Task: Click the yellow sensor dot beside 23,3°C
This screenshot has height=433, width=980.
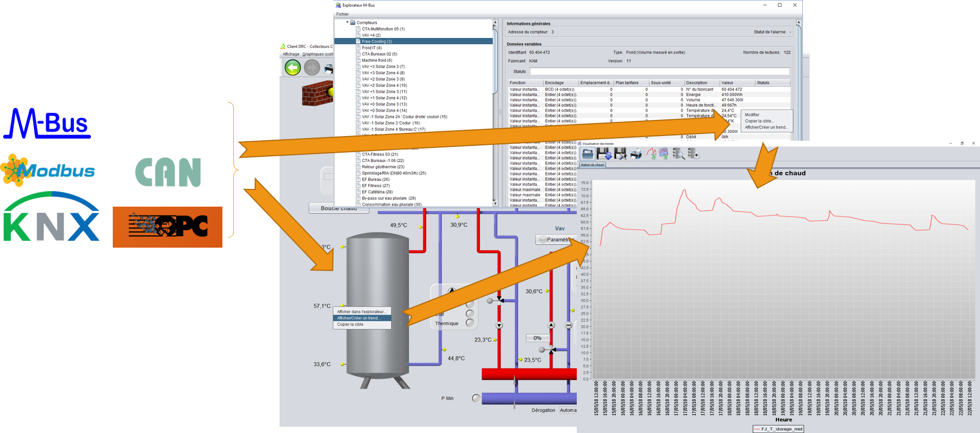Action: 495,340
